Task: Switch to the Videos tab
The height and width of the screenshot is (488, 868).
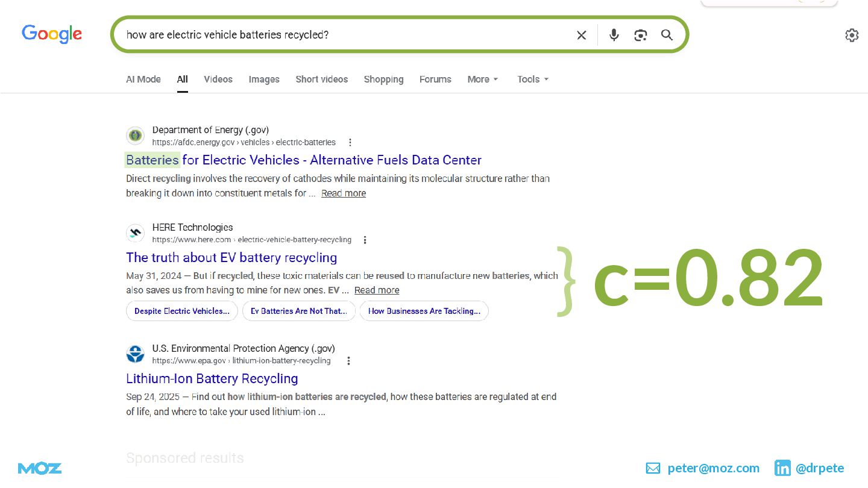Action: 218,79
